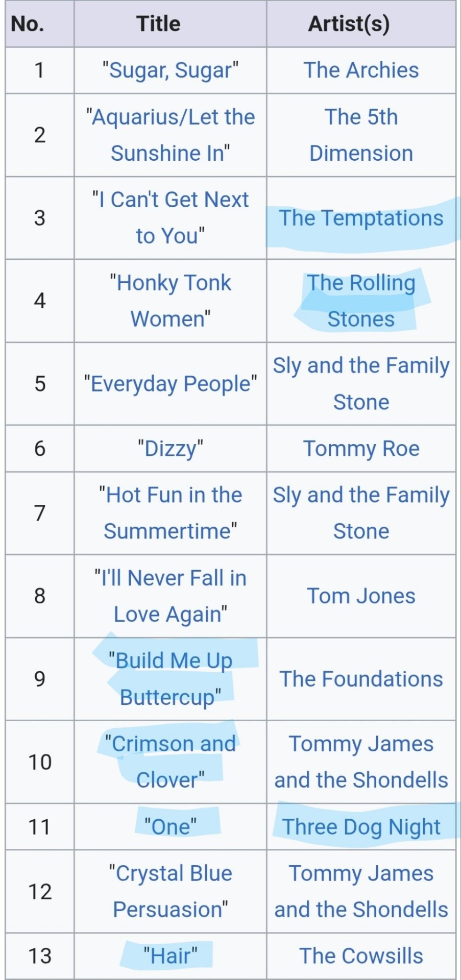
Task: Open "Aquarius/Let the Sunshine In" link
Action: click(x=171, y=135)
